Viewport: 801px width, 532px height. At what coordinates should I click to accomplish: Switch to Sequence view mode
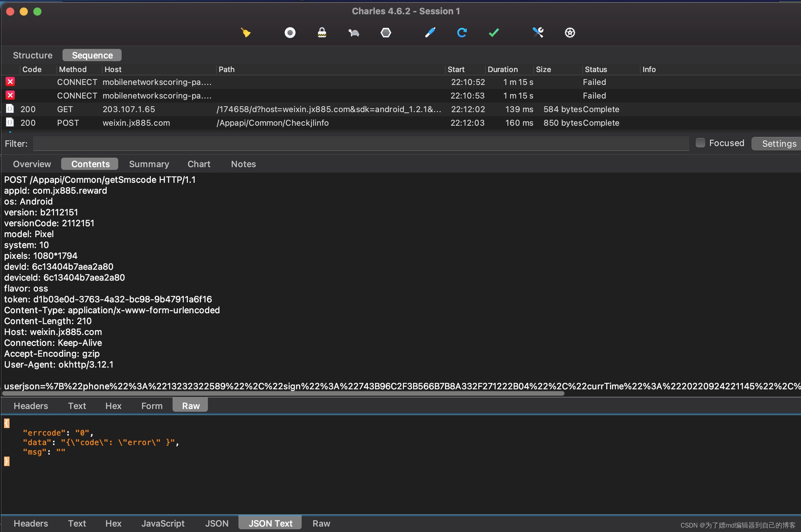91,55
